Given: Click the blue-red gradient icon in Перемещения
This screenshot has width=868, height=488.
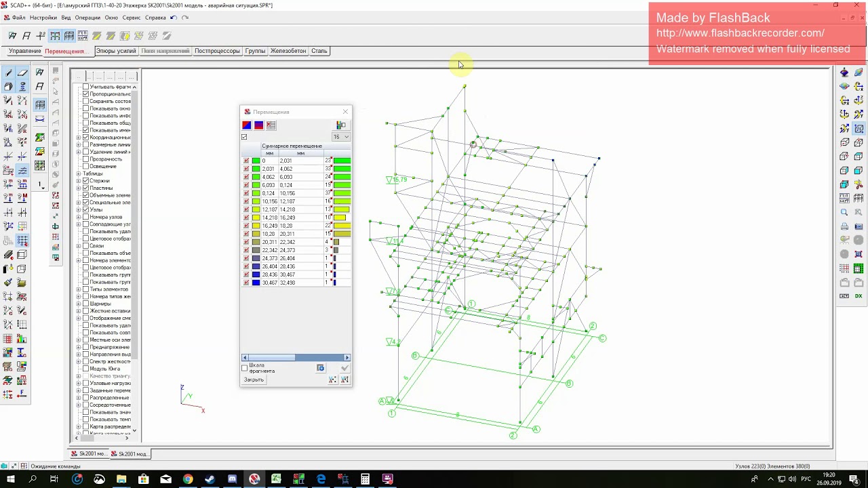Looking at the screenshot, I should [259, 125].
